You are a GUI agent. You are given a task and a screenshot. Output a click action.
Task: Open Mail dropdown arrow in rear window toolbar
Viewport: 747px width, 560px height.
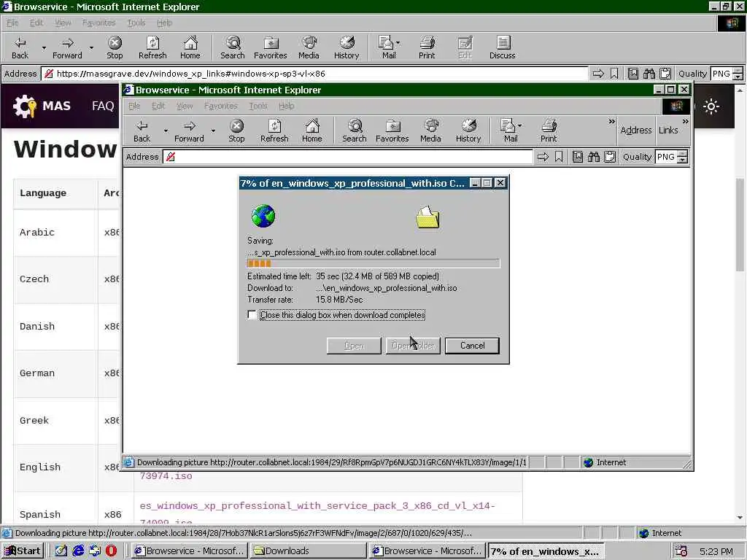click(398, 43)
